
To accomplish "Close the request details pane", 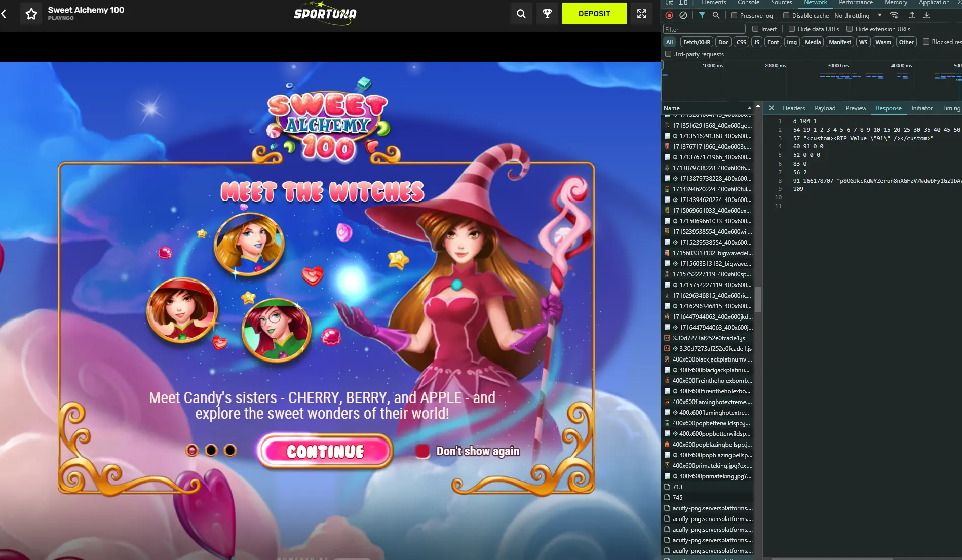I will [771, 108].
